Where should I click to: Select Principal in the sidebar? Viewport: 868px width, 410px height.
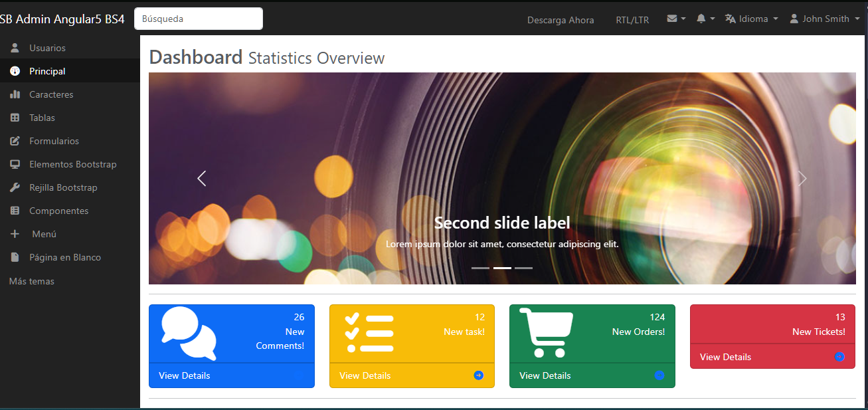tap(70, 71)
